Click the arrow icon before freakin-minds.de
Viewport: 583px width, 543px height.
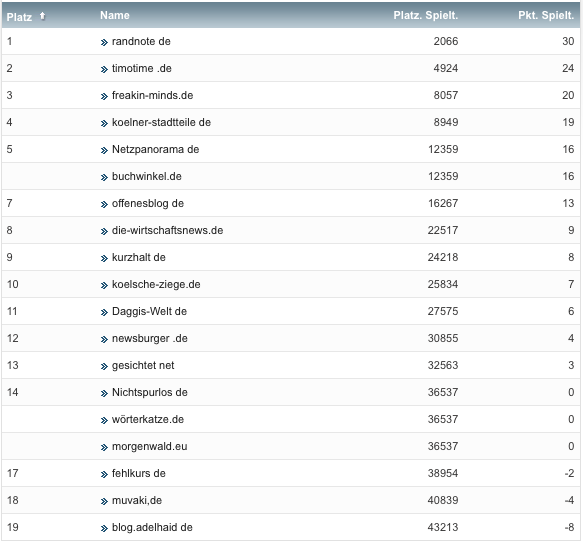click(104, 96)
